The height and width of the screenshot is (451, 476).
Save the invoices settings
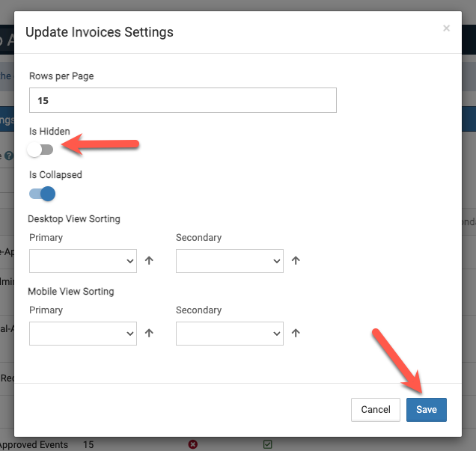coord(426,409)
